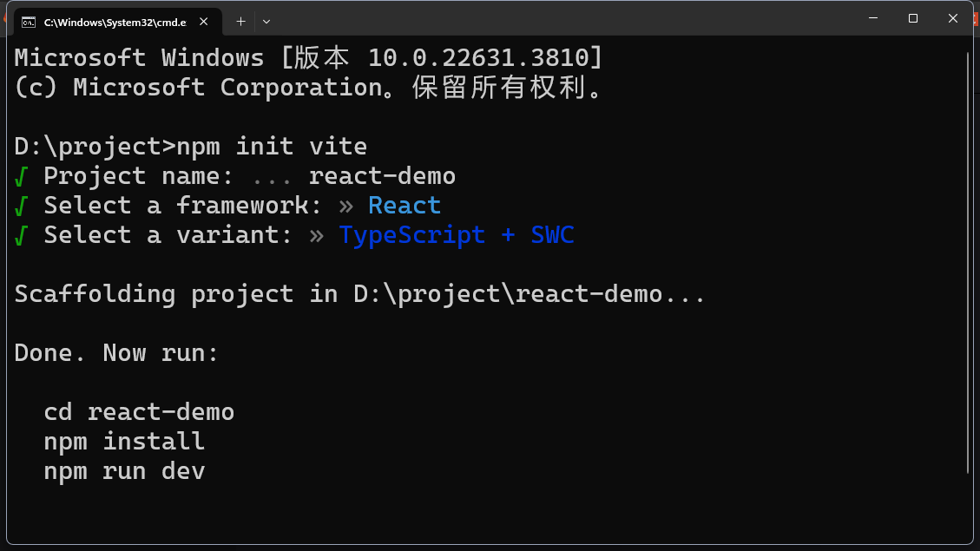Screen dimensions: 980x551
Task: Click the cmd icon in the tab
Action: [29, 21]
